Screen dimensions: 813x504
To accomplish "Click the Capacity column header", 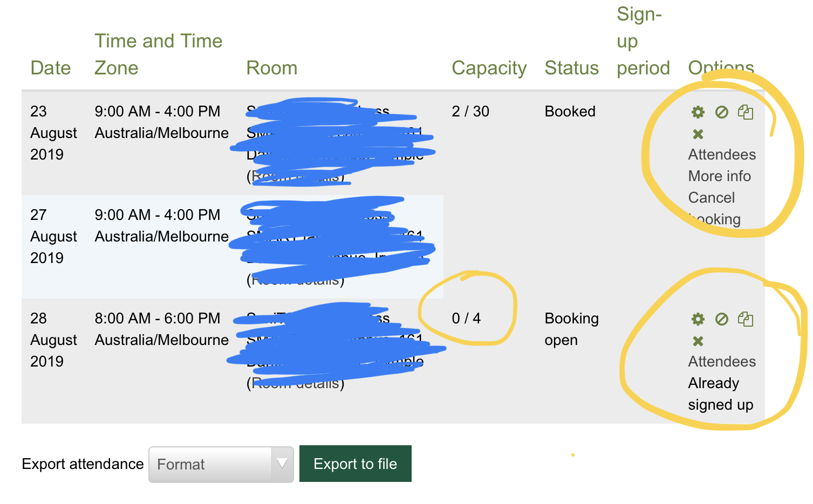I will coord(489,68).
